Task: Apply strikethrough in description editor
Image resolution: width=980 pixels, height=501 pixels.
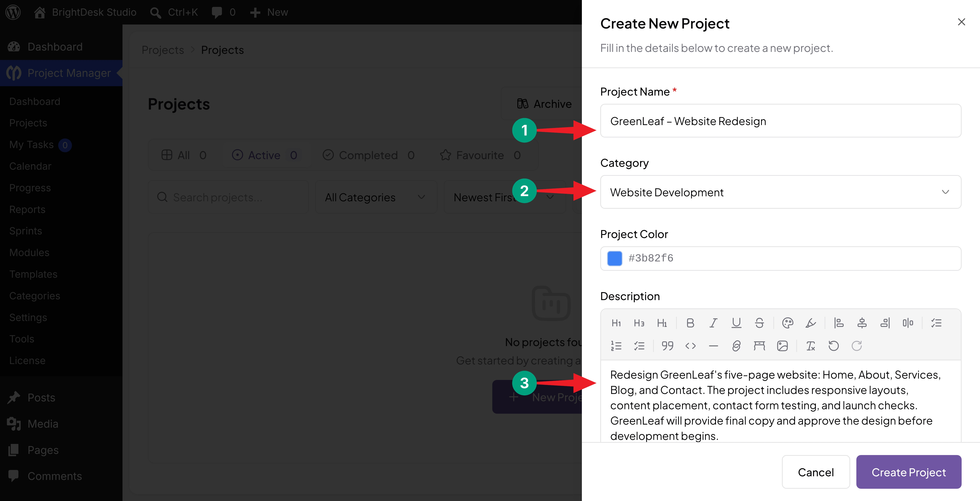Action: [x=759, y=323]
